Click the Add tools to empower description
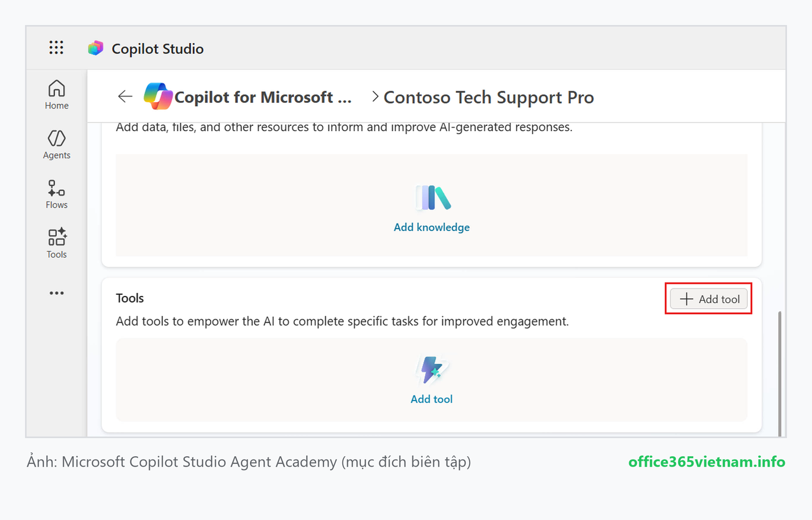This screenshot has width=812, height=520. click(342, 322)
